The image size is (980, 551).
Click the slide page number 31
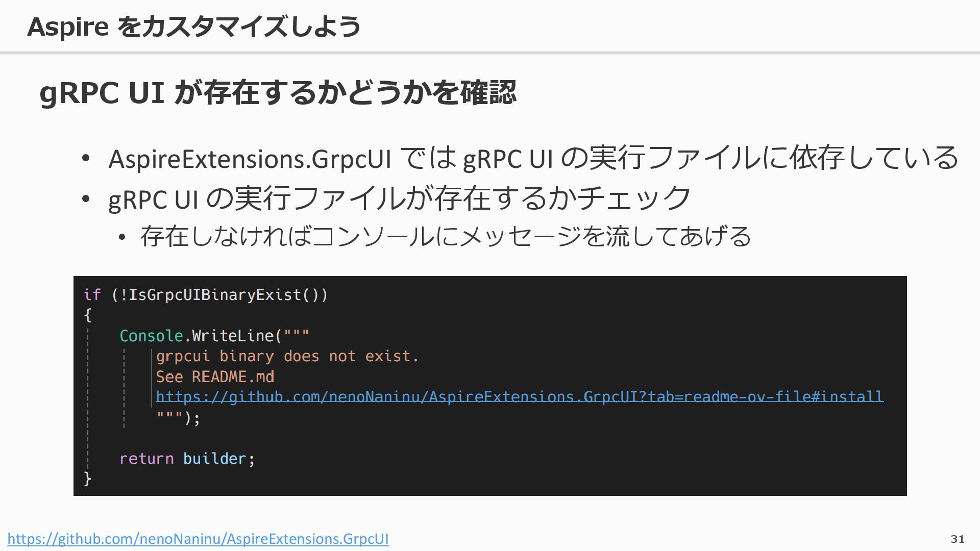click(x=958, y=539)
